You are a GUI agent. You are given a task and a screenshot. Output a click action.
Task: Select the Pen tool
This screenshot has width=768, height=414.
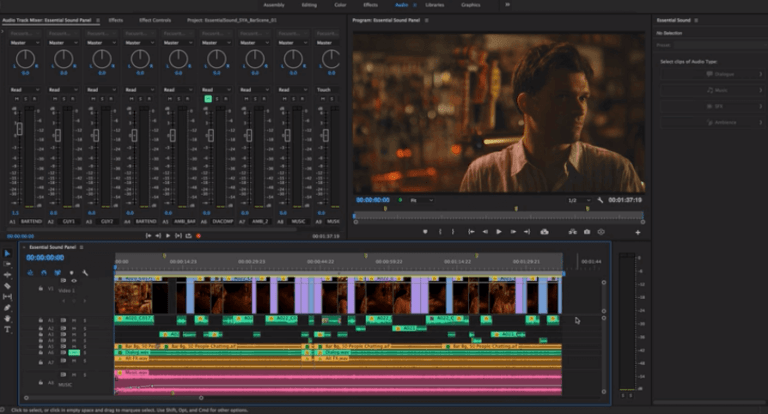7,308
